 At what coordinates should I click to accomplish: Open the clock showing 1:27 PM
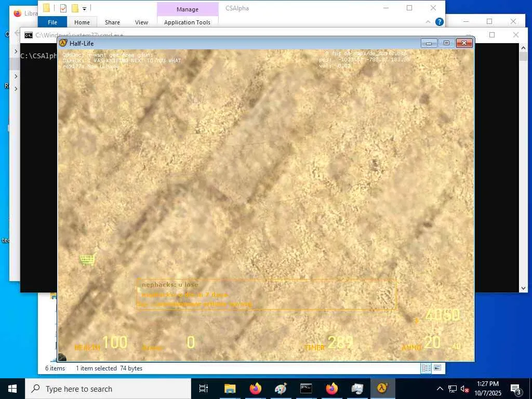[487, 389]
